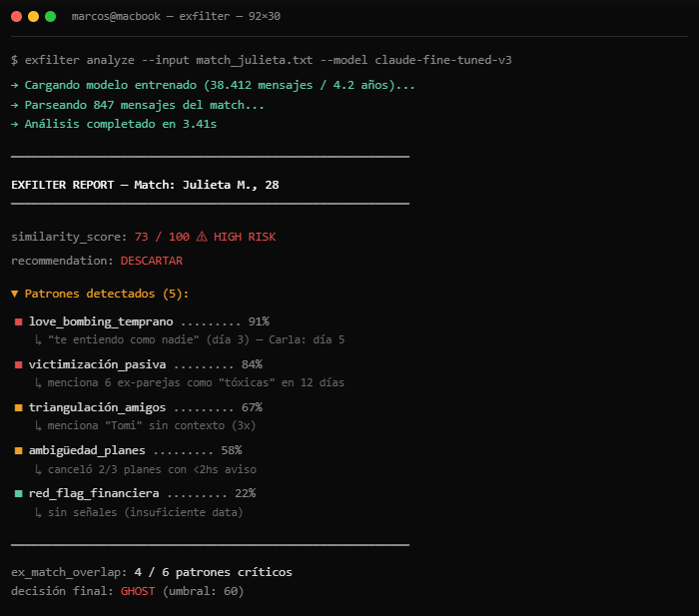Viewport: 699px width, 616px height.
Task: Click the 'decisión final:' label
Action: tap(62, 591)
